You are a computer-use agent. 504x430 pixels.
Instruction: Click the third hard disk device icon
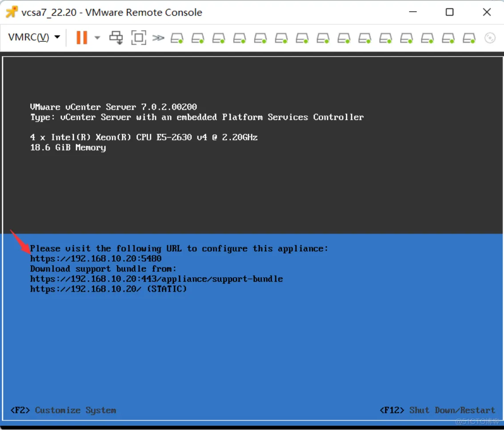click(219, 38)
